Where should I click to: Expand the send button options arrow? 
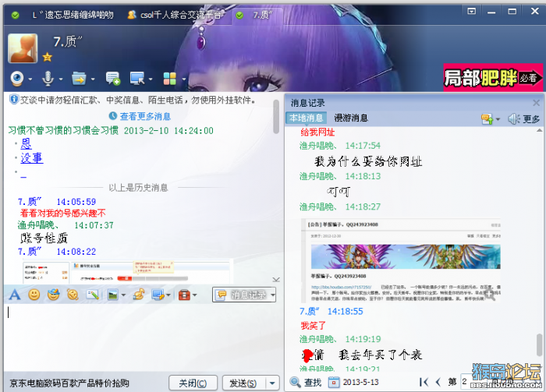(272, 383)
